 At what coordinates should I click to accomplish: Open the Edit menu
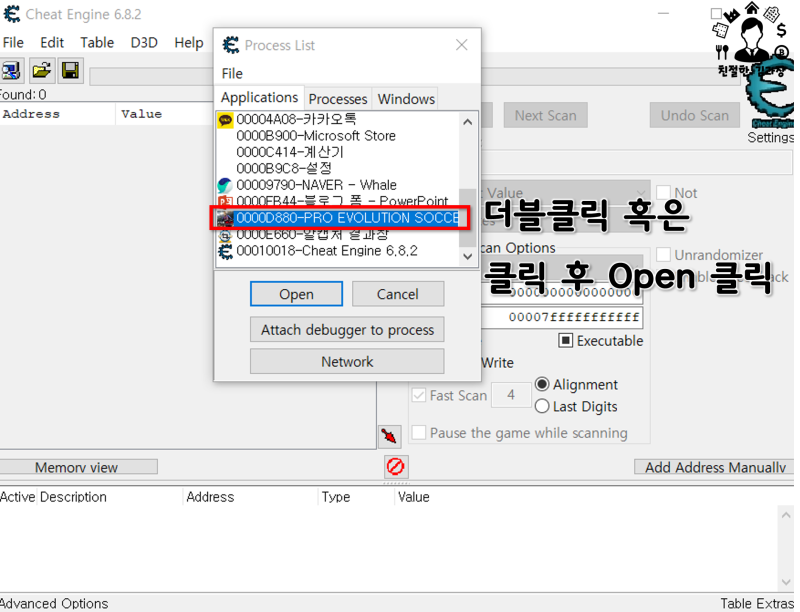52,42
